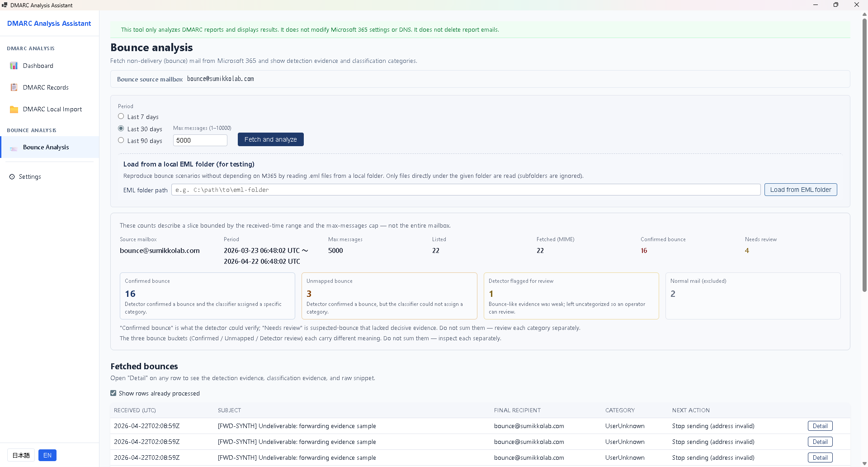The image size is (868, 467).
Task: Click the Settings gear icon
Action: point(12,176)
